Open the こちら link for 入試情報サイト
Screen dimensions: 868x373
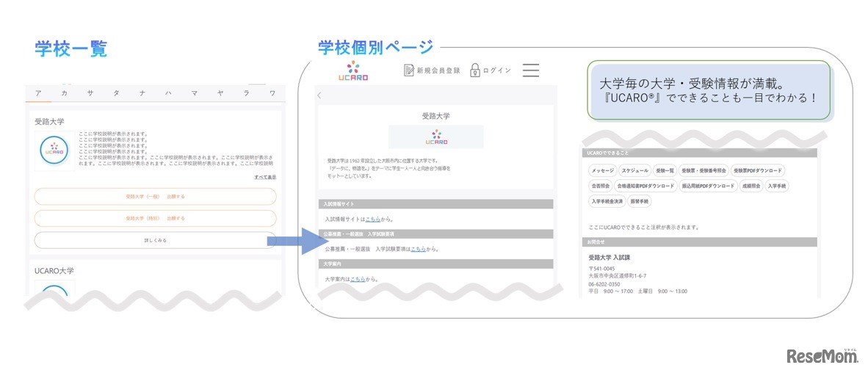[372, 219]
